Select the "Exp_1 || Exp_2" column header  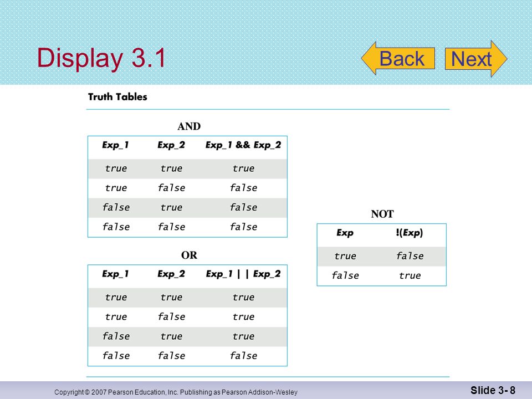point(243,274)
